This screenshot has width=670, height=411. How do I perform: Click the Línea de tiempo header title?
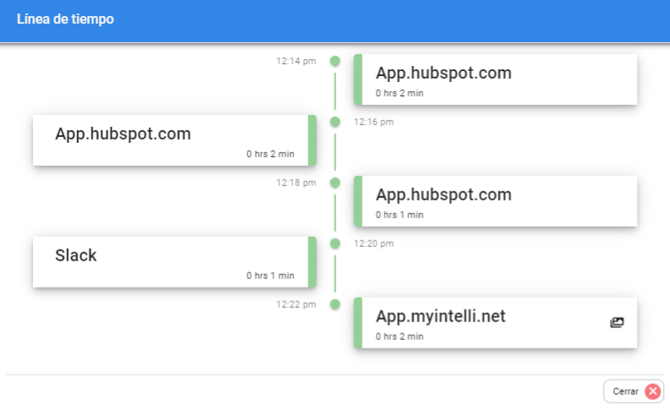tap(65, 20)
